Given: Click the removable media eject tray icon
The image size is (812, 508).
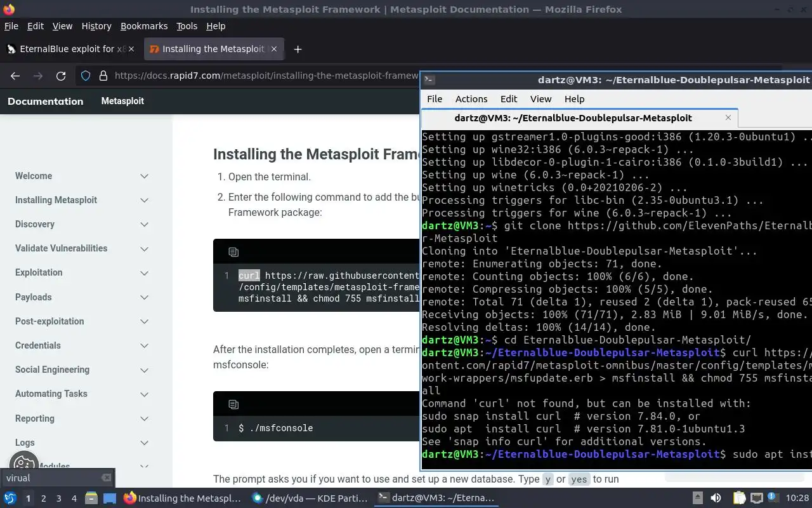Looking at the screenshot, I should (x=697, y=498).
